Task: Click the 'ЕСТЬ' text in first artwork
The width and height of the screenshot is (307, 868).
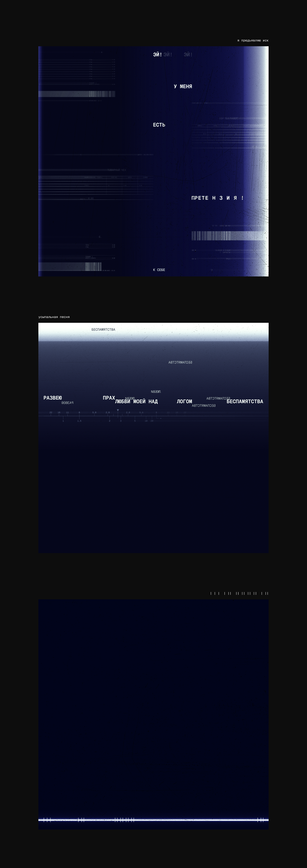Action: [x=159, y=125]
